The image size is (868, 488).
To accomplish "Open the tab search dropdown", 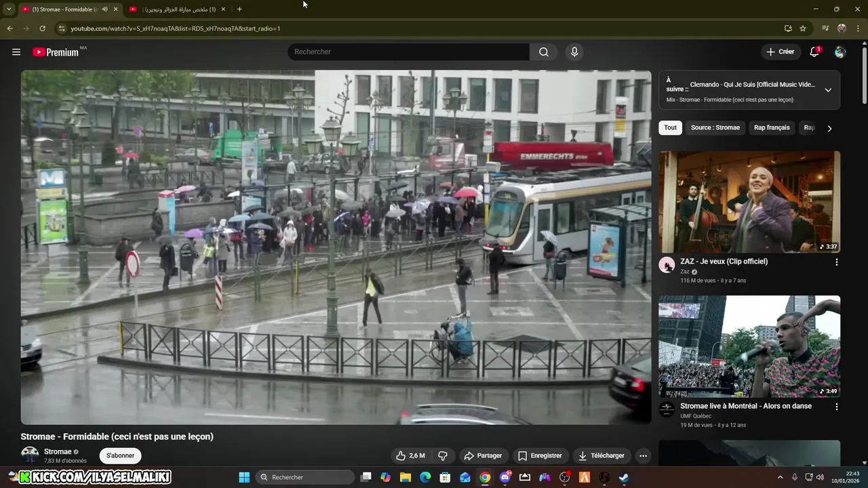I will pyautogui.click(x=9, y=9).
